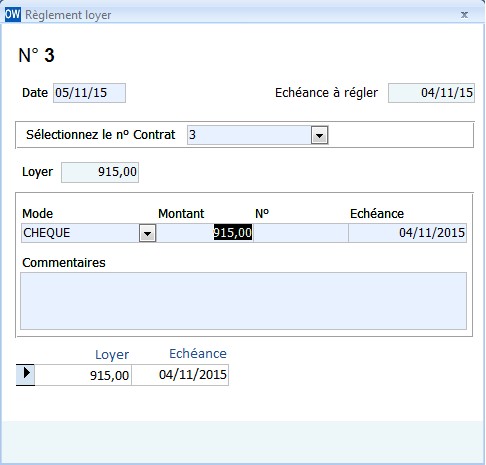Select the record row arrow marker
The height and width of the screenshot is (465, 486).
pos(26,375)
